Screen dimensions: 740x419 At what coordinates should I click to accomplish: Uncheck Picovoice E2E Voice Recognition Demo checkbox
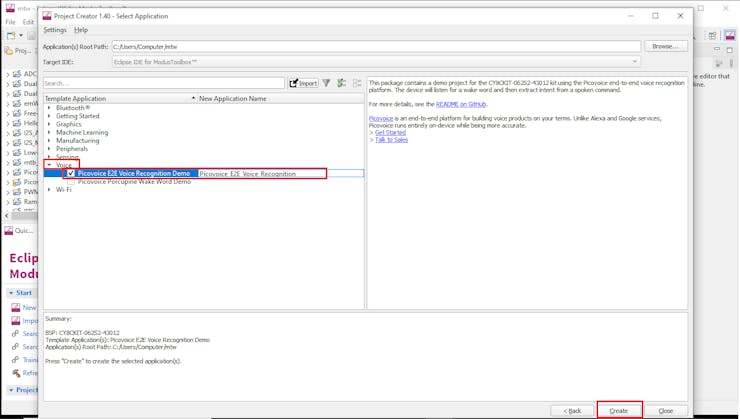(71, 173)
